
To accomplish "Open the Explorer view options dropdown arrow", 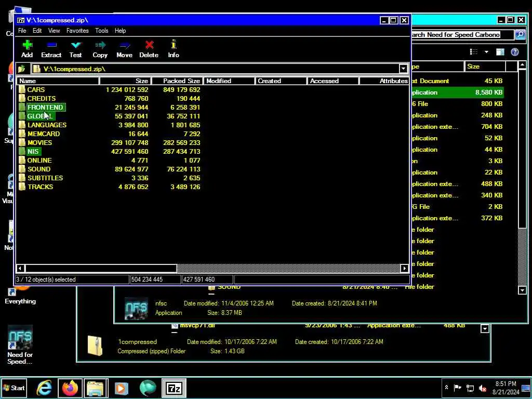I will point(486,52).
